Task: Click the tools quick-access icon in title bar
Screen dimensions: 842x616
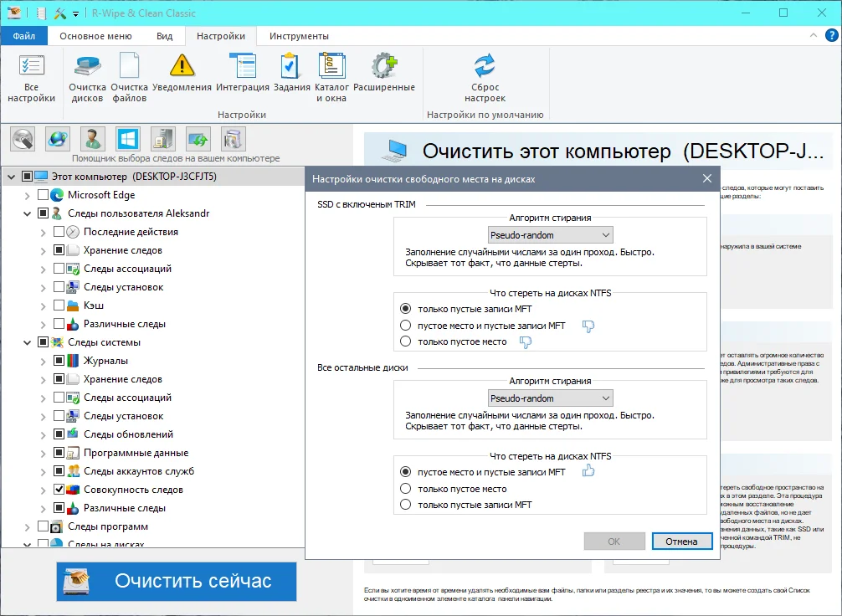Action: pos(59,13)
